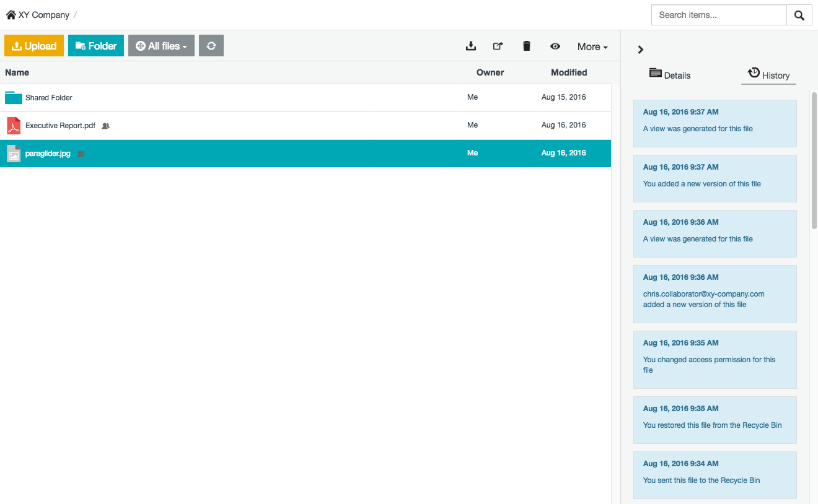Screen dimensions: 818x504
Task: Click into the Search items field
Action: [719, 15]
